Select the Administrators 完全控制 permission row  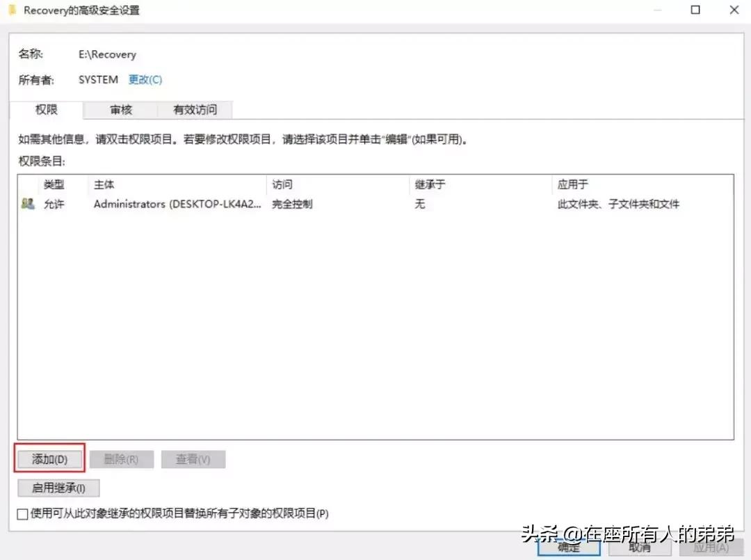tap(278, 203)
